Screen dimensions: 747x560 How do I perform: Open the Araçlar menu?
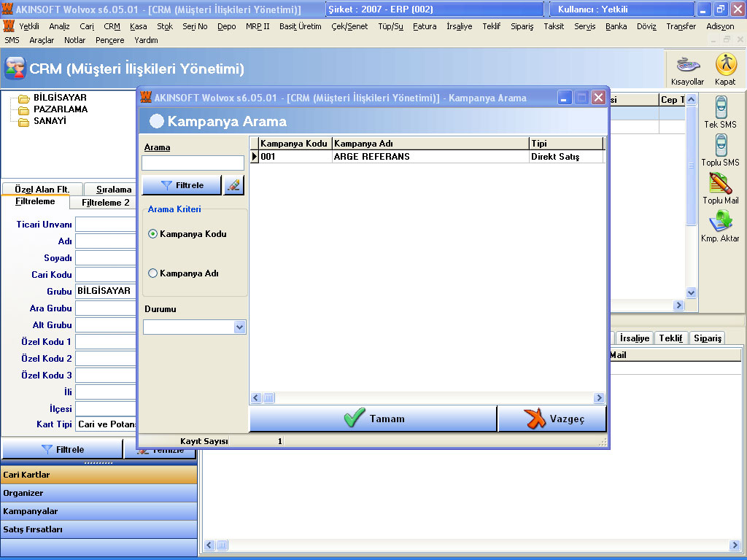click(42, 40)
